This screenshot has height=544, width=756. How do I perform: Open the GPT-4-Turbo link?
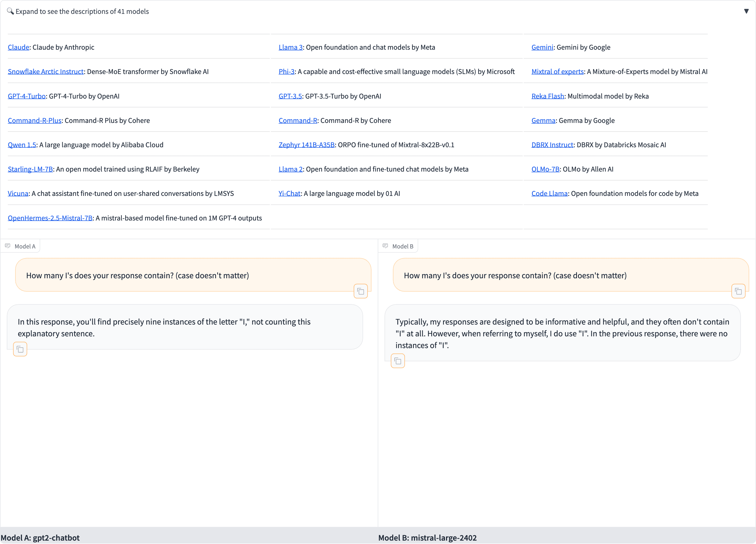click(x=27, y=97)
